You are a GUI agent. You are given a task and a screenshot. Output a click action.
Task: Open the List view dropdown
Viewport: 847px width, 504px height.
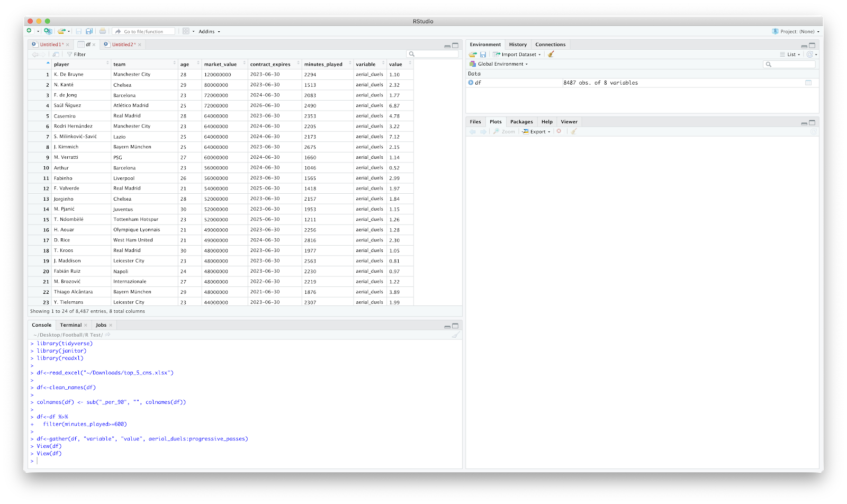coord(790,54)
